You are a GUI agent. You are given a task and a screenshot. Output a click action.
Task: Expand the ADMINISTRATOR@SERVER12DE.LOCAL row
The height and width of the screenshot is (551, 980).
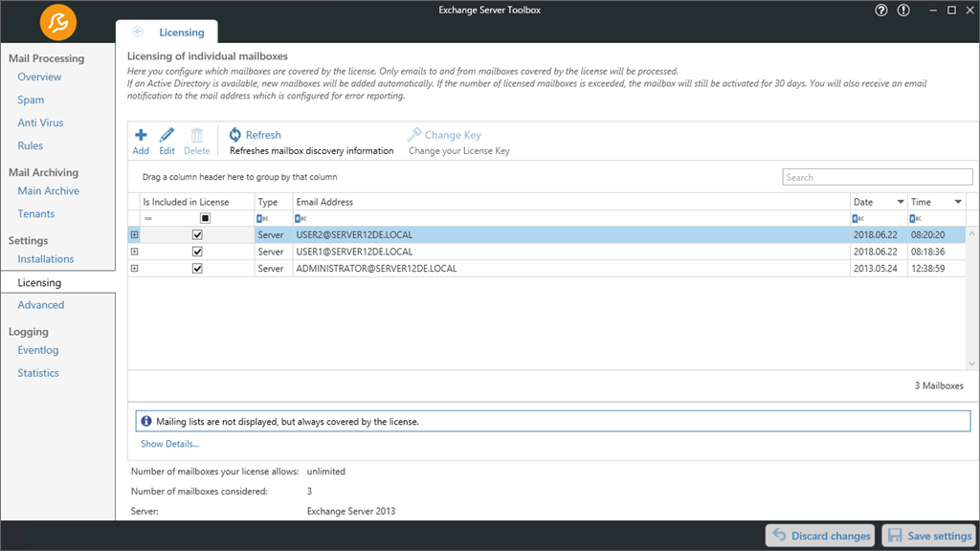[134, 269]
